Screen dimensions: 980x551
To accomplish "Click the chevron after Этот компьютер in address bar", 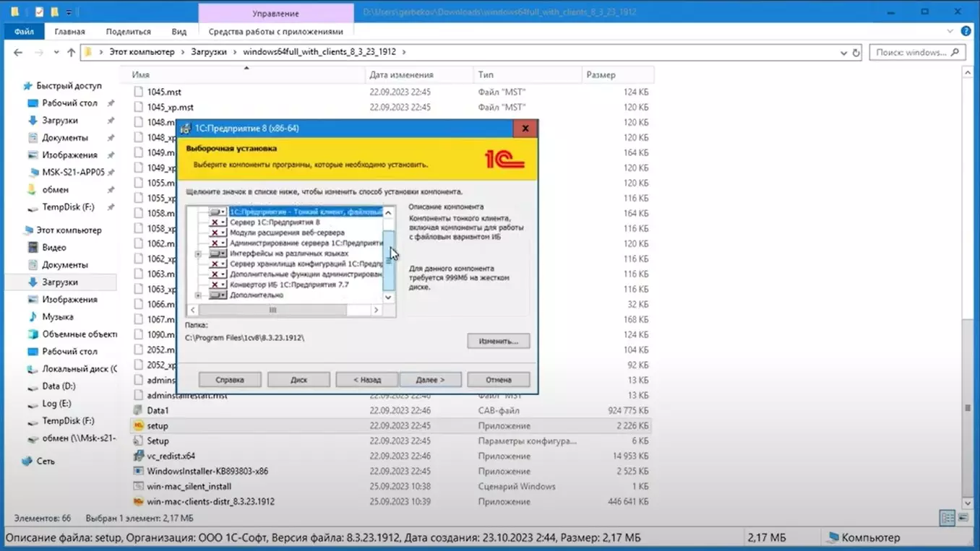I will [x=183, y=52].
